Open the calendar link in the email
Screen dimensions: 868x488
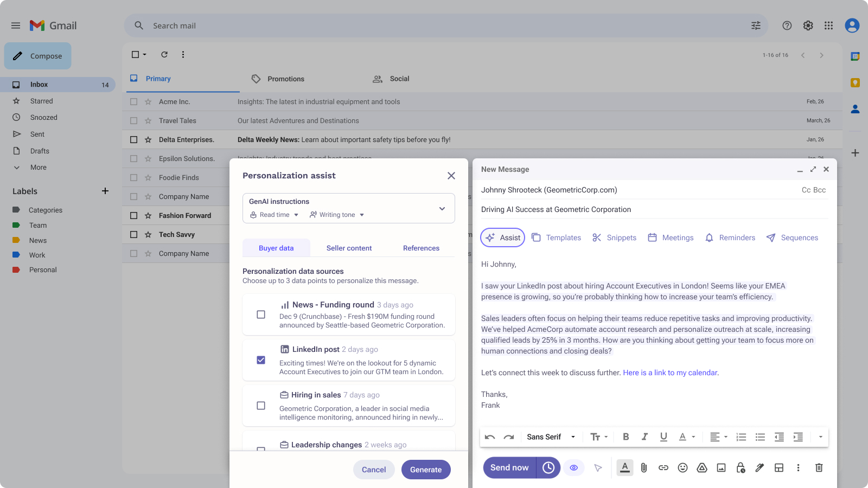coord(669,373)
